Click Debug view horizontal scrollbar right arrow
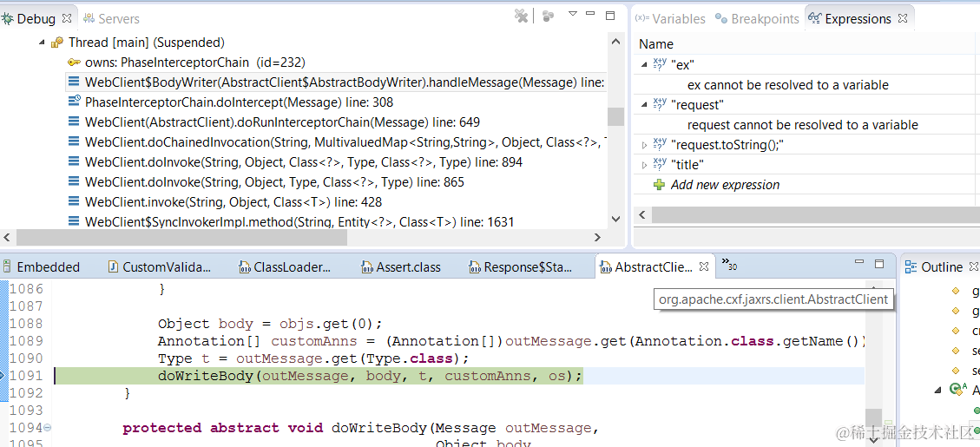Viewport: 980px width, 447px height. [x=597, y=238]
